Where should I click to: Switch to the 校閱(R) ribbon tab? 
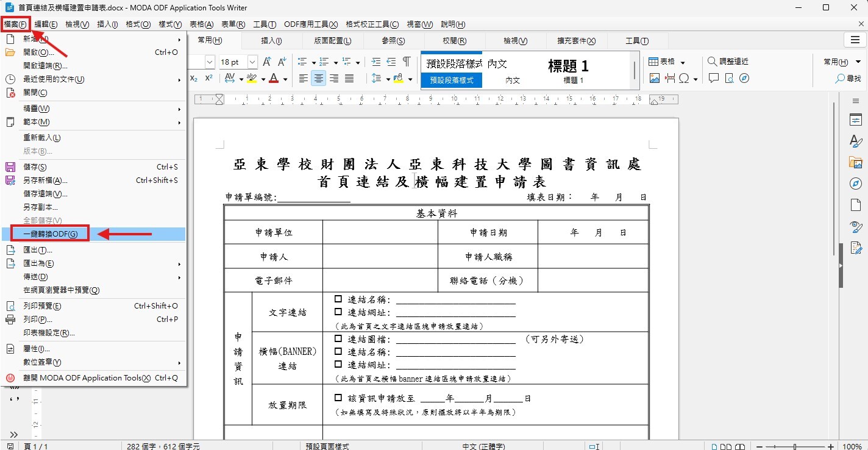454,41
